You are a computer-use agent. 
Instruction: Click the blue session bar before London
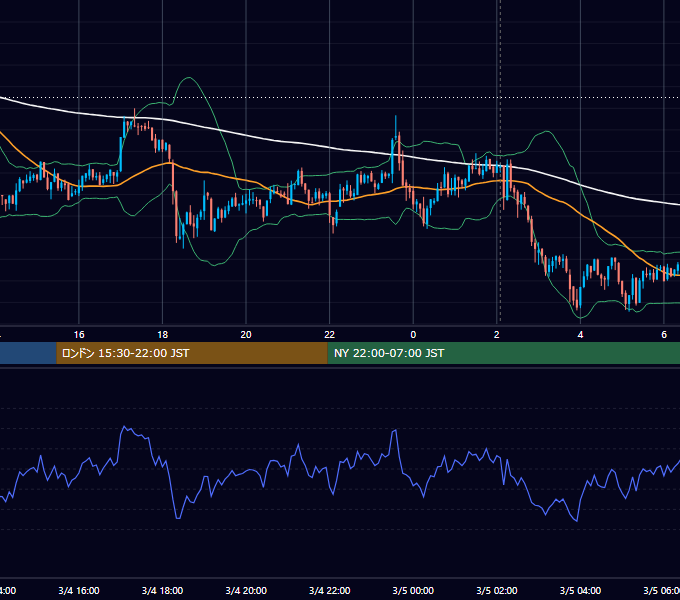tap(28, 353)
